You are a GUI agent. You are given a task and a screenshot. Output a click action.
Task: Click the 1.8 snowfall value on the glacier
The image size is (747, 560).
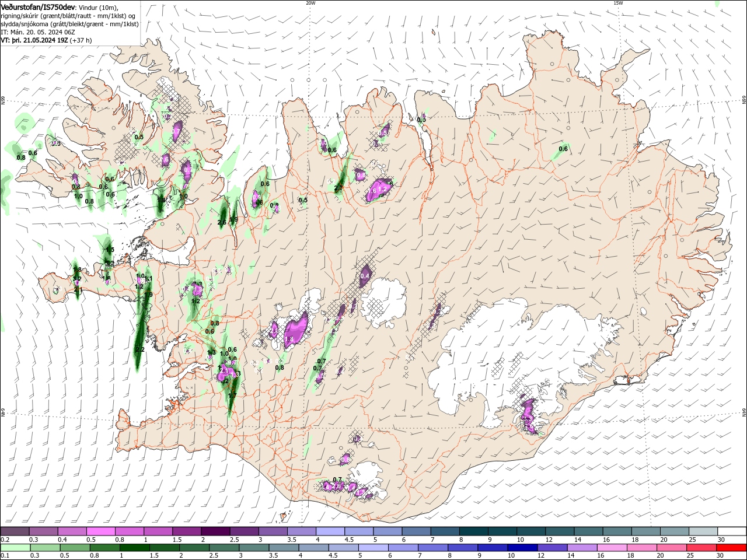[x=289, y=339]
